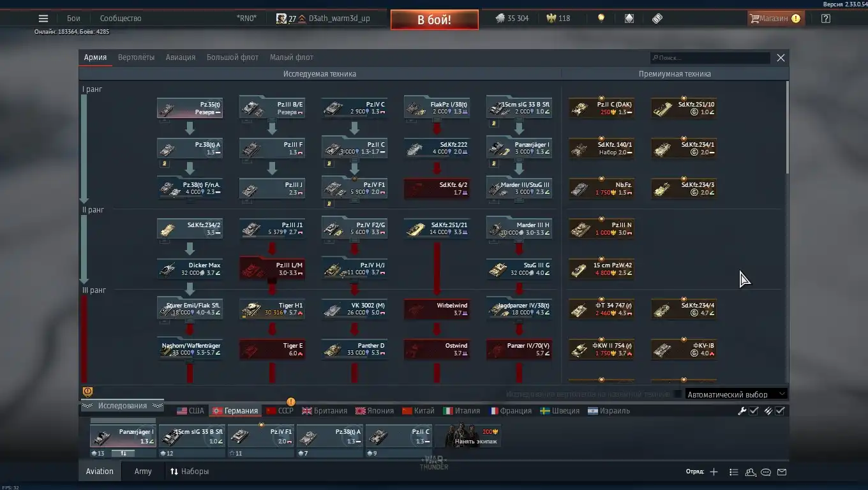This screenshot has width=868, height=490.
Task: Toggle checkbox beside the striped icon
Action: click(780, 411)
